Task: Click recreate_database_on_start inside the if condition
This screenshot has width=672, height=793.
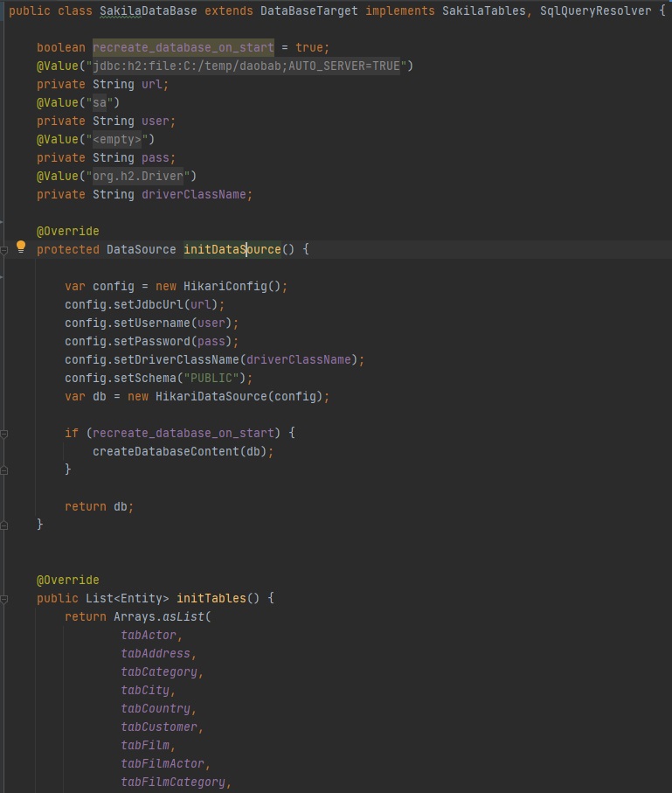Action: pyautogui.click(x=183, y=434)
